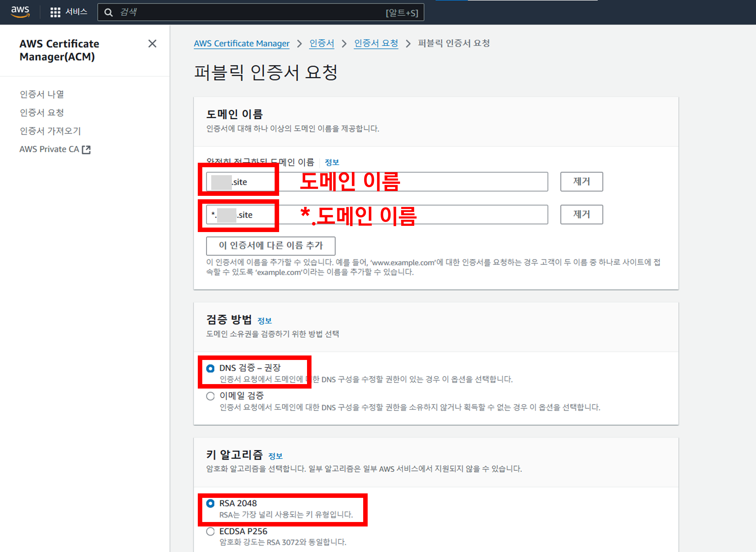Screen dimensions: 756x552
Task: Choose ECDSA P256 key algorithm
Action: pyautogui.click(x=210, y=531)
